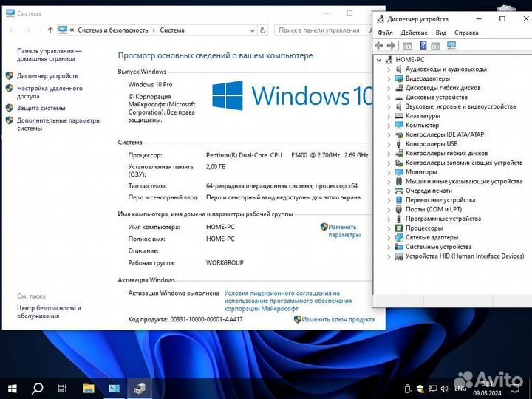This screenshot has height=399, width=532.
Task: Click the Клавиатуры keyboard icon
Action: (x=399, y=116)
